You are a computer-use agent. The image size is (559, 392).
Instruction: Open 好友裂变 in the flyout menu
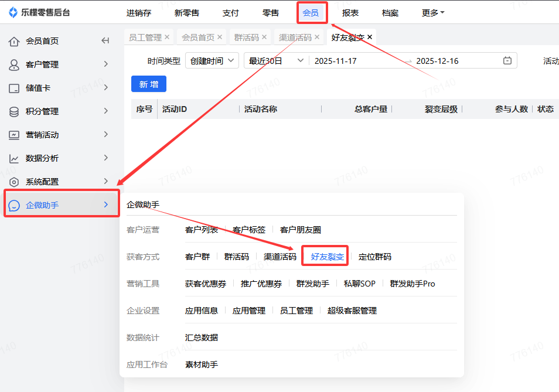[x=328, y=257]
